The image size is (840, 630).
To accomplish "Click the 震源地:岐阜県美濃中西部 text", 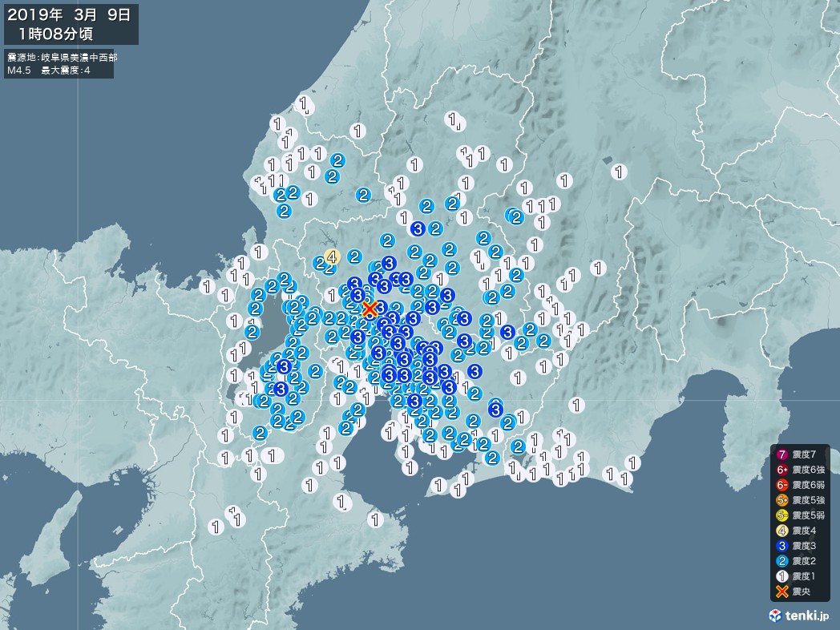I will click(63, 57).
